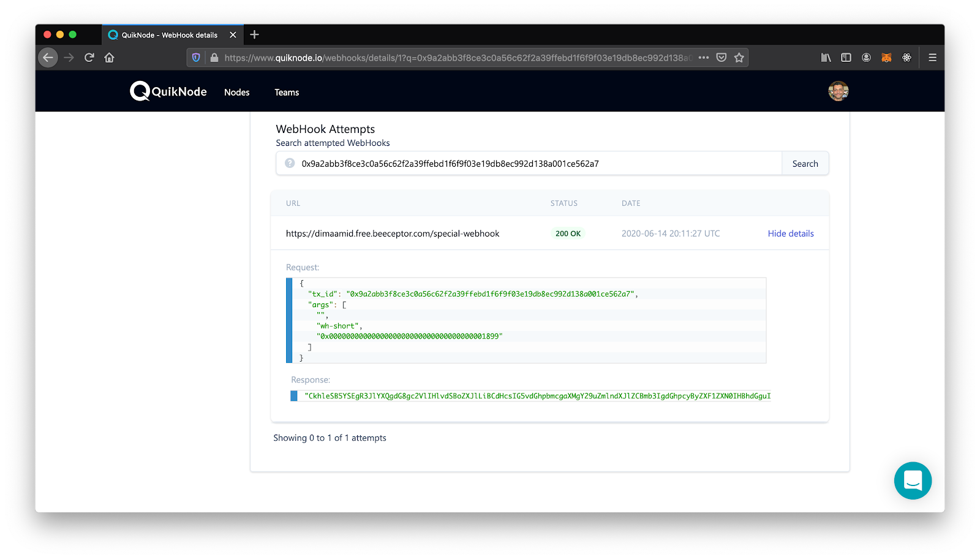Click the Response: label
This screenshot has height=559, width=980.
click(311, 380)
